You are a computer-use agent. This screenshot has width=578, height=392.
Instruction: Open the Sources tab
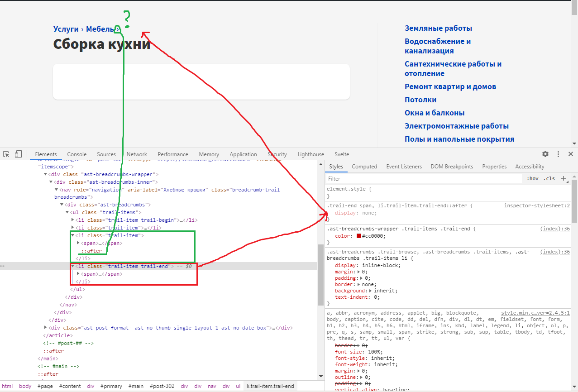pos(106,154)
